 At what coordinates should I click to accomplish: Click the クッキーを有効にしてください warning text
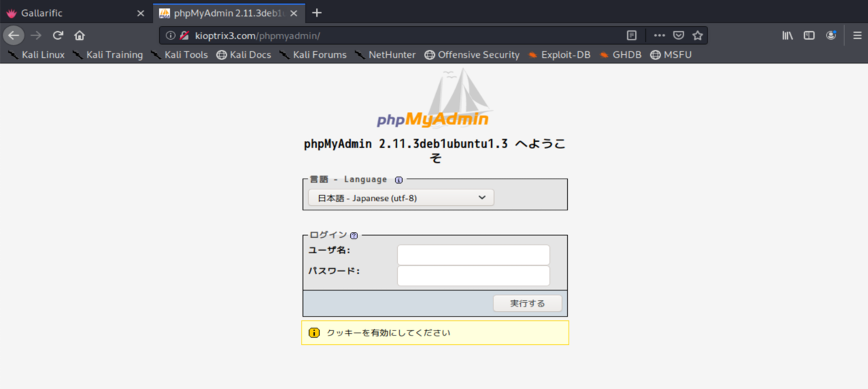(388, 333)
